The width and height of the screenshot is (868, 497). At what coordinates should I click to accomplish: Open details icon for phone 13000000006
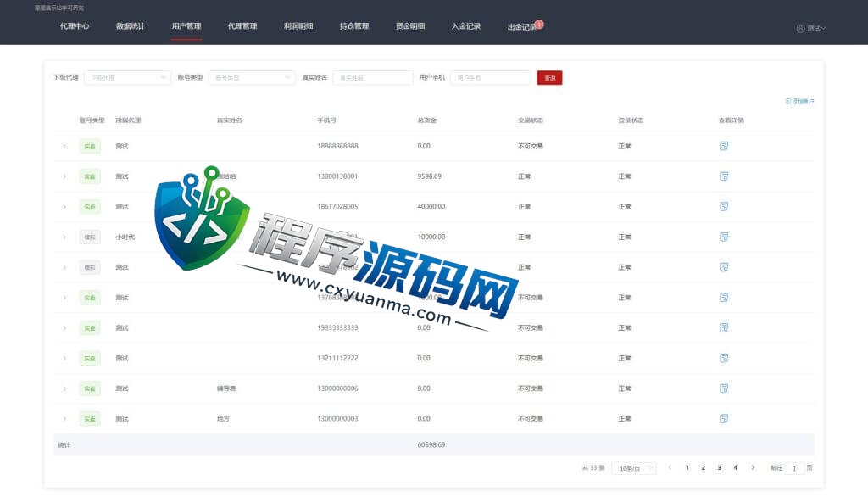coord(724,388)
